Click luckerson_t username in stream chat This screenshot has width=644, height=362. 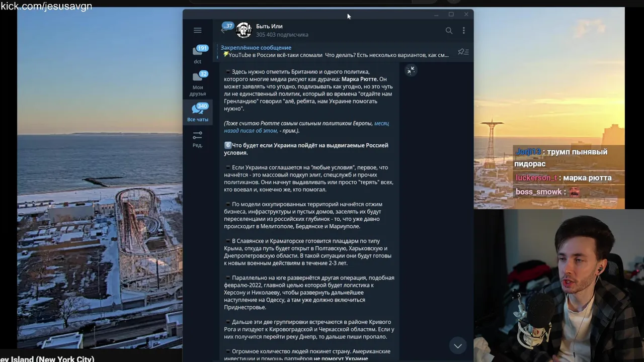[536, 178]
